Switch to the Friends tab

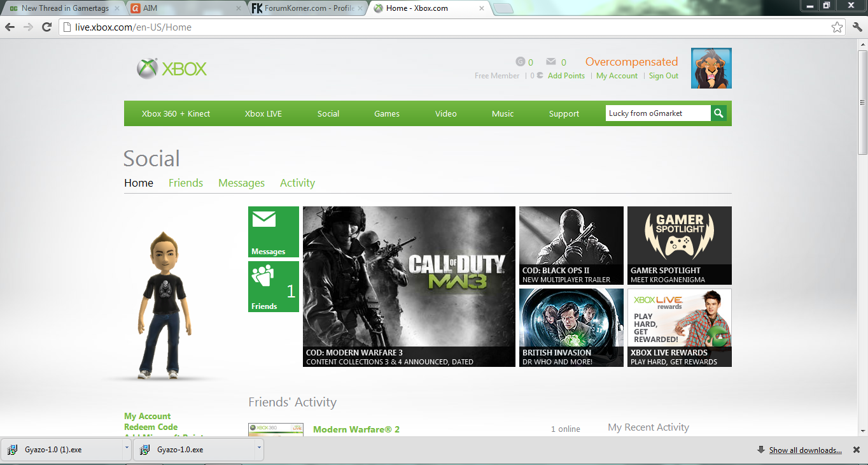(186, 183)
